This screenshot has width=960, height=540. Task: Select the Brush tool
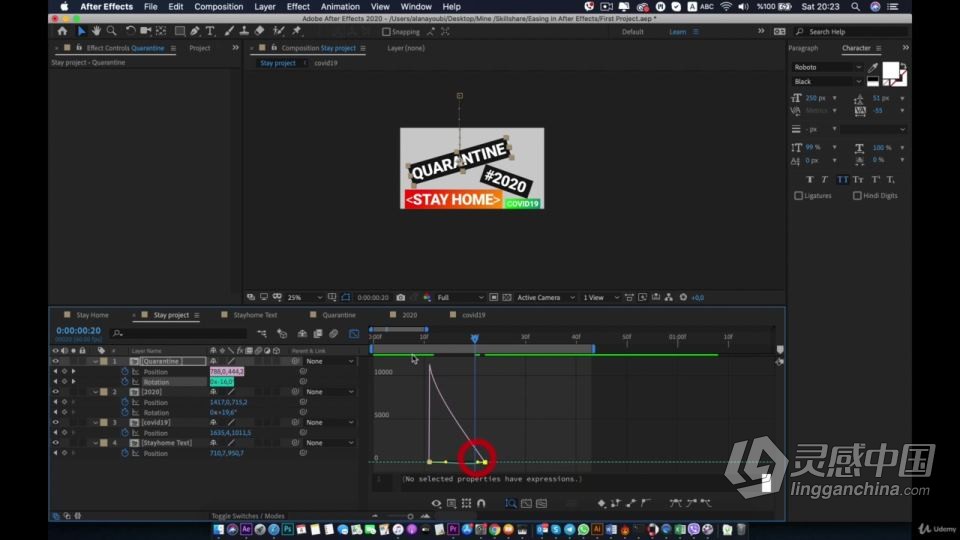(229, 31)
